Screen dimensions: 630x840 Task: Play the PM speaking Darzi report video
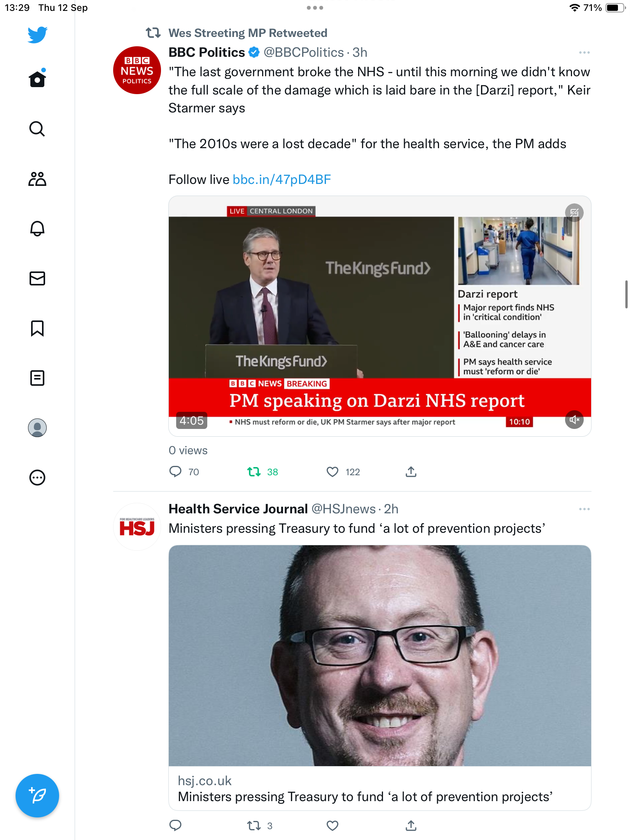point(380,316)
